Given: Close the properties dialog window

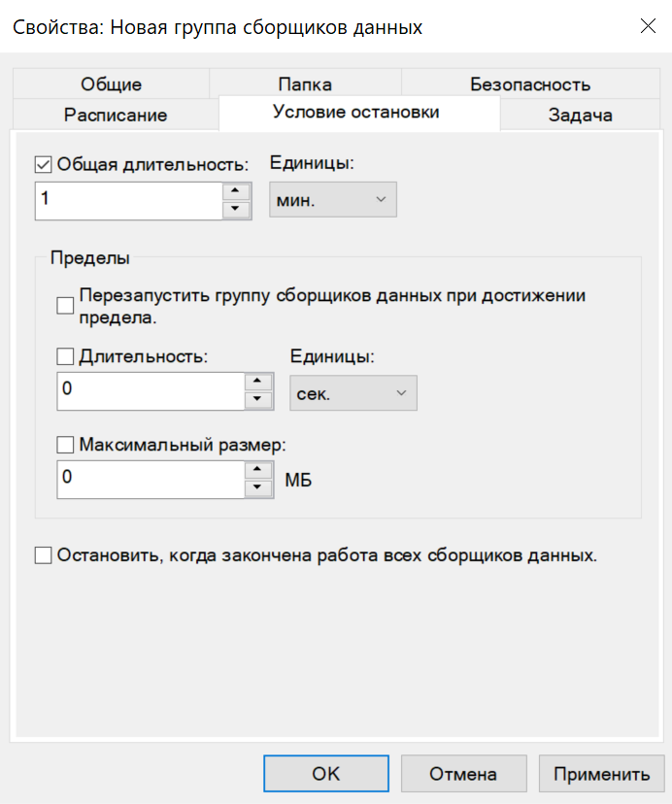Looking at the screenshot, I should [648, 26].
